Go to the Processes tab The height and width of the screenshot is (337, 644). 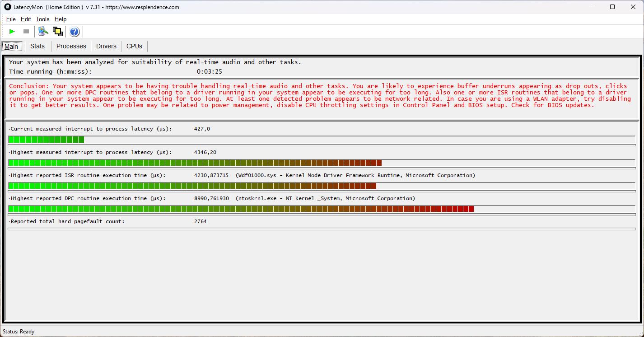[x=71, y=46]
